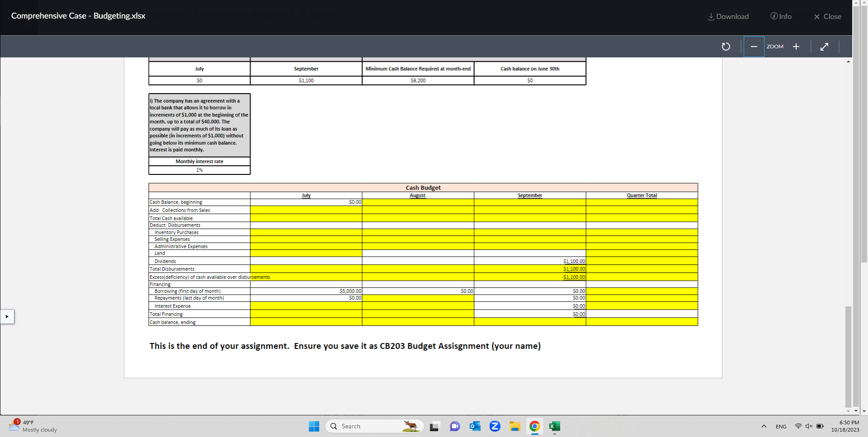The image size is (868, 437).
Task: Open Excel from the taskbar
Action: coord(555,426)
